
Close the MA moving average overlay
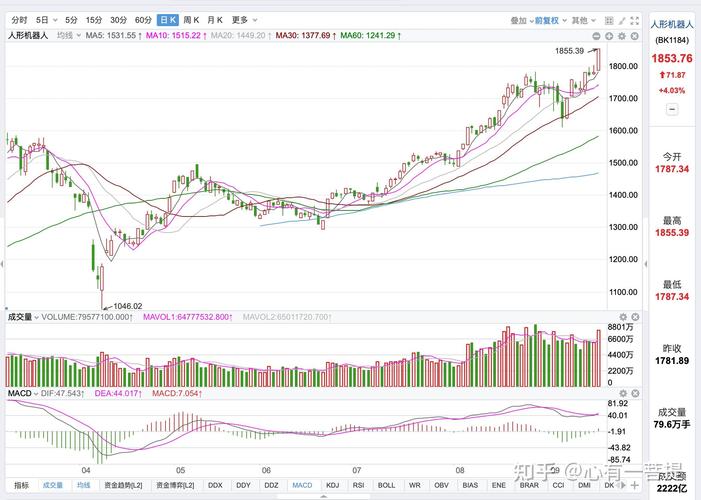[x=634, y=35]
